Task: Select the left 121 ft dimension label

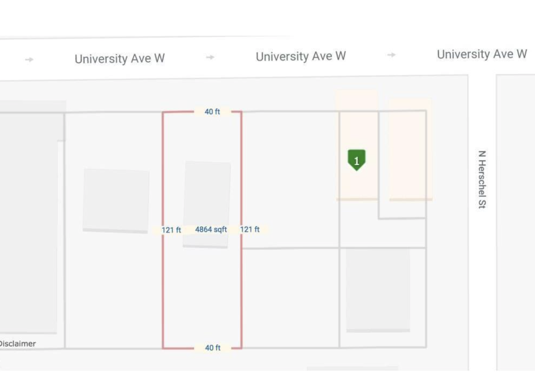Action: pos(171,230)
